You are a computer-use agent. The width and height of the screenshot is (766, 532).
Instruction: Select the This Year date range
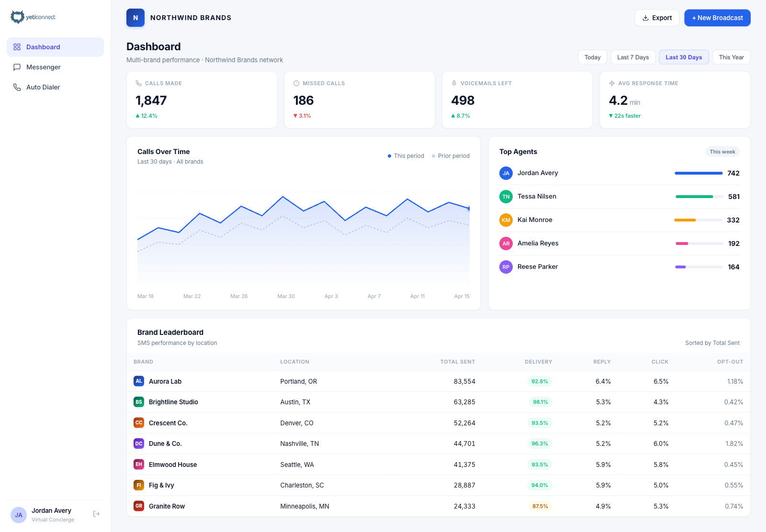(731, 57)
